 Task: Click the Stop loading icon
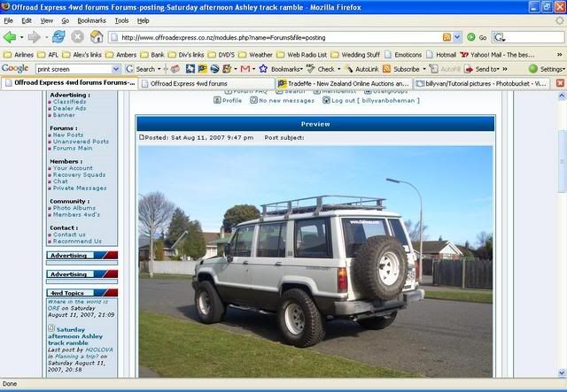tap(77, 37)
